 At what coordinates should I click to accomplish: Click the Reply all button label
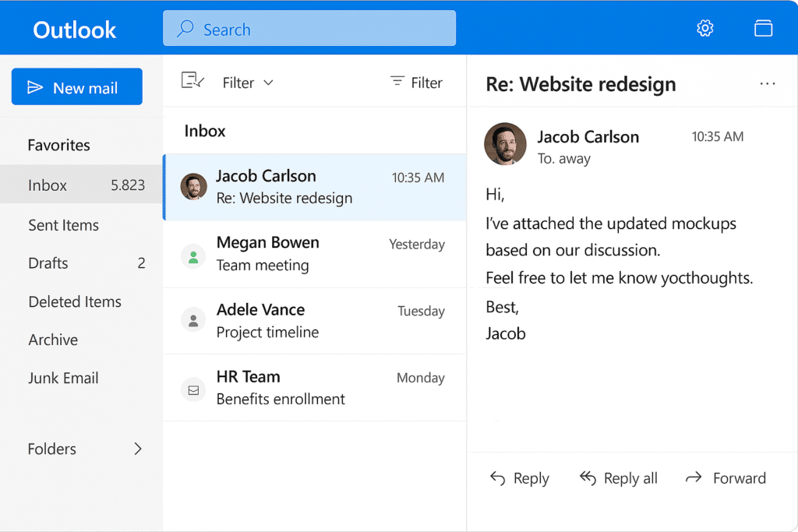click(630, 478)
